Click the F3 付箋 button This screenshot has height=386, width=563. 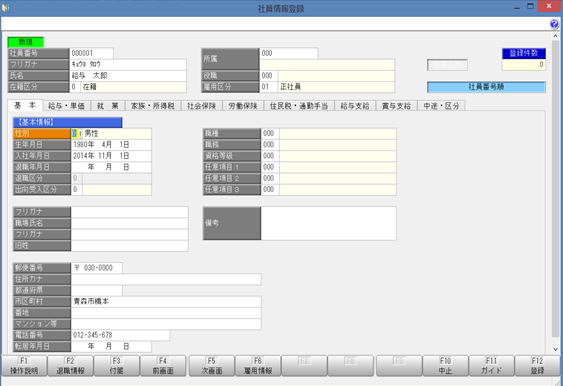click(117, 366)
